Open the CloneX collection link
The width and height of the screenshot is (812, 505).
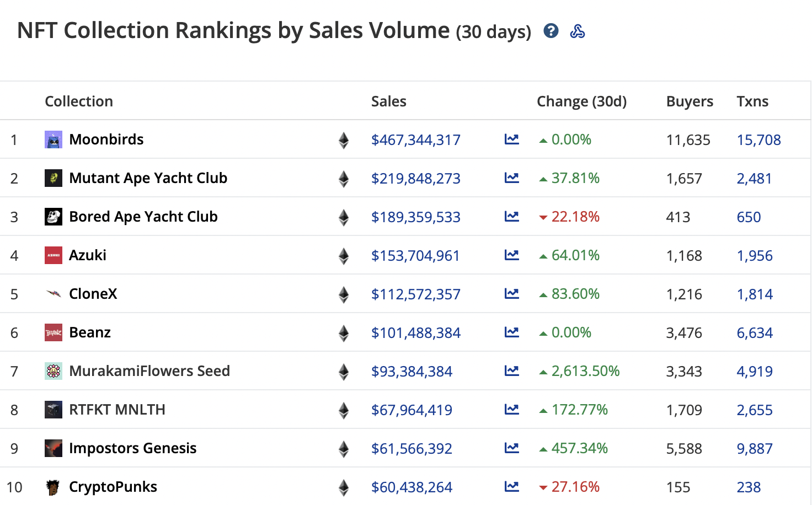click(93, 294)
